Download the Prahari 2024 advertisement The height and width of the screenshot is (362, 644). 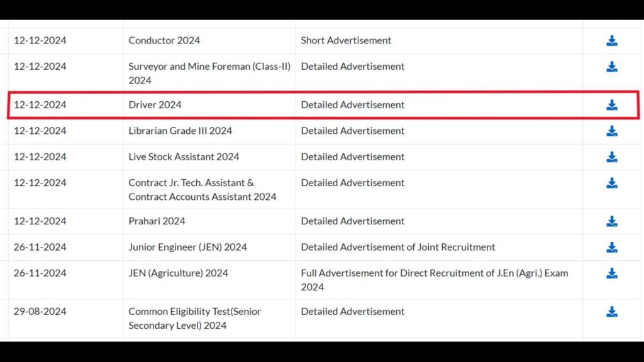tap(611, 221)
